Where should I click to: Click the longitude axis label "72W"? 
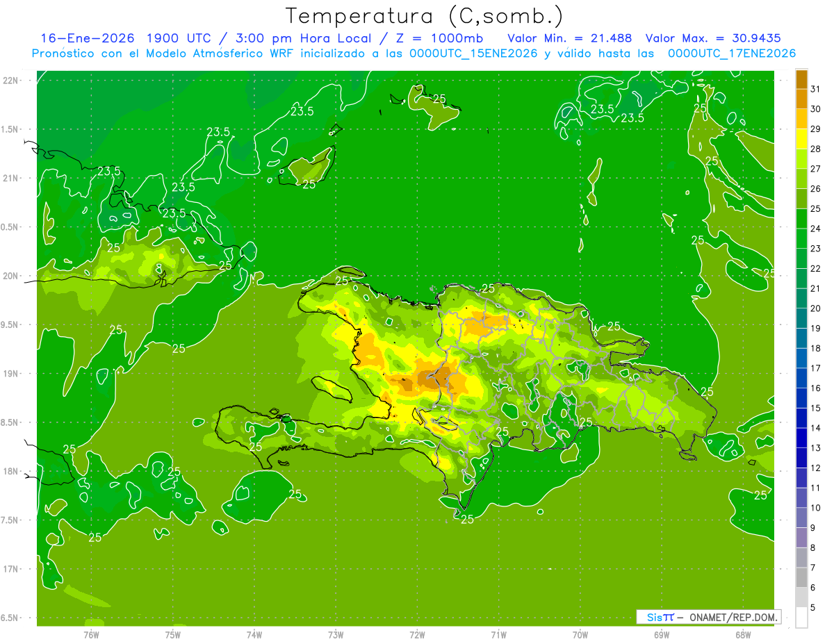tap(417, 634)
